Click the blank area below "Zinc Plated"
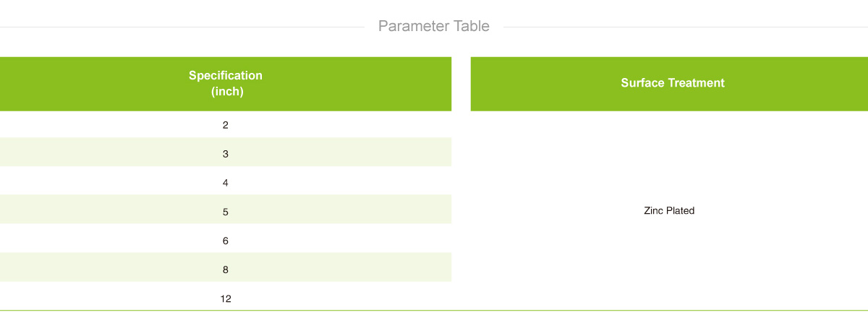 [x=669, y=264]
